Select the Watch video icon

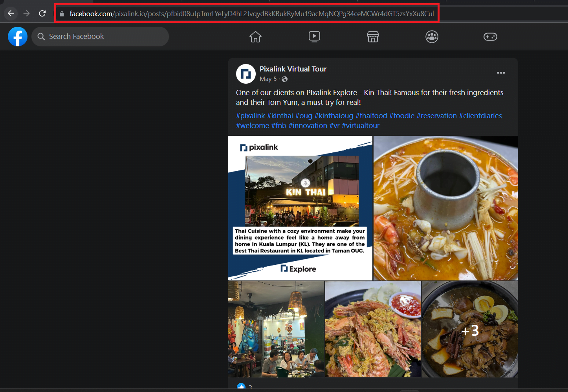tap(314, 37)
